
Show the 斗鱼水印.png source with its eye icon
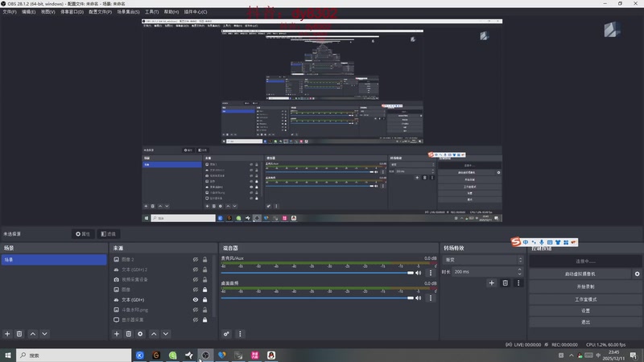(x=196, y=310)
